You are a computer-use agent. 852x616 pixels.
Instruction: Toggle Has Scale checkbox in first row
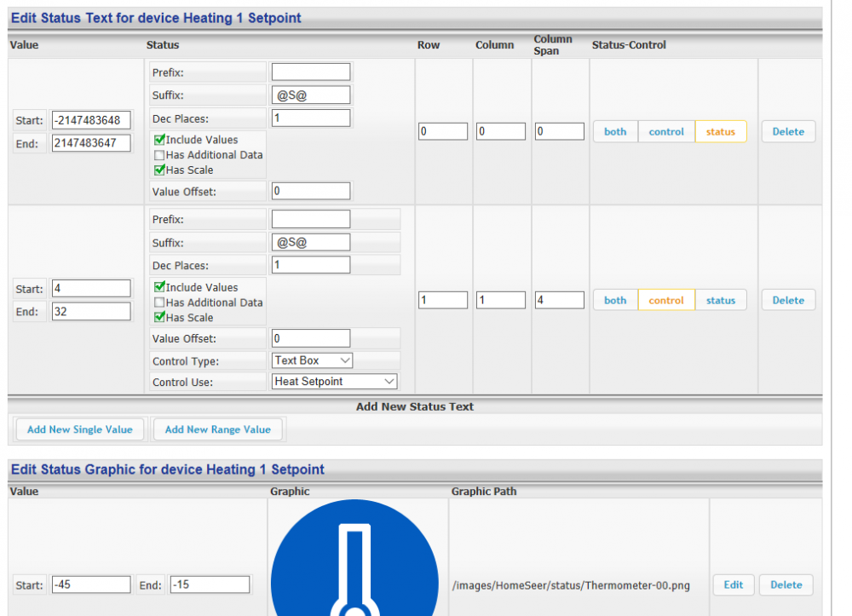click(x=159, y=170)
